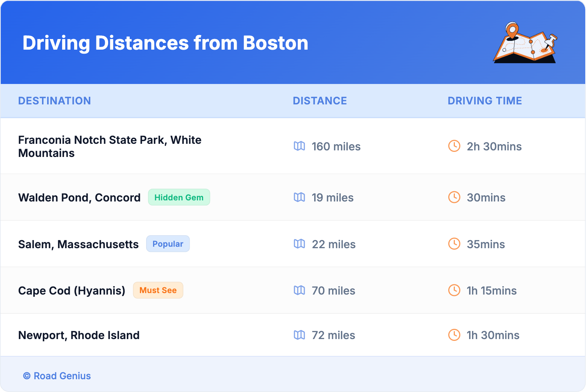Image resolution: width=586 pixels, height=392 pixels.
Task: Sort by the DESTINATION column header
Action: click(54, 101)
